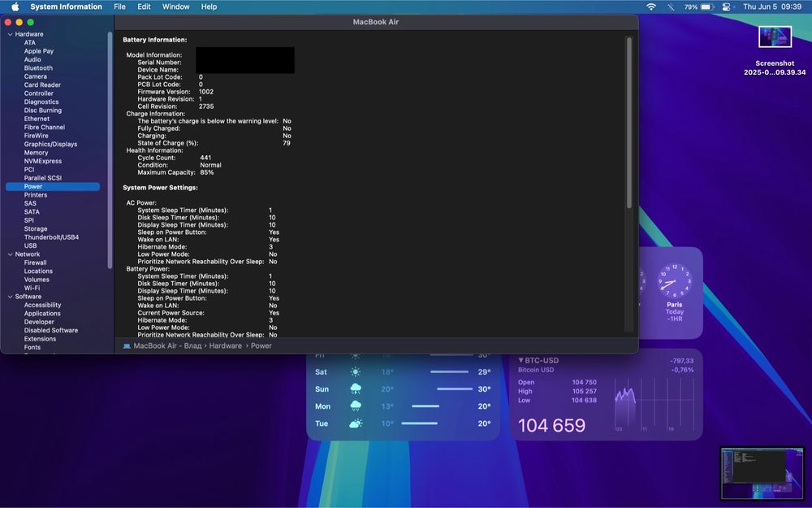Select Thunderbolt/USB4 in the sidebar
The image size is (812, 508).
coord(51,237)
